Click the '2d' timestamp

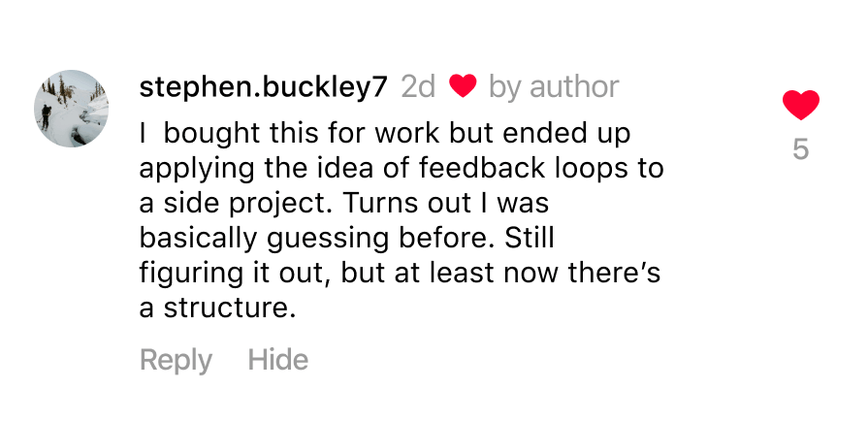[x=418, y=86]
